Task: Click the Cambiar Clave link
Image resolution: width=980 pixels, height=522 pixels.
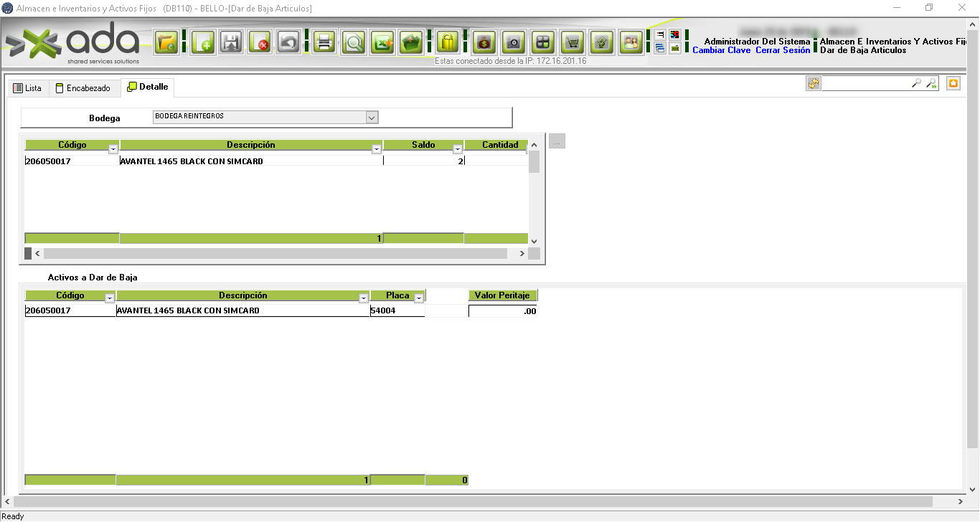Action: pyautogui.click(x=721, y=51)
